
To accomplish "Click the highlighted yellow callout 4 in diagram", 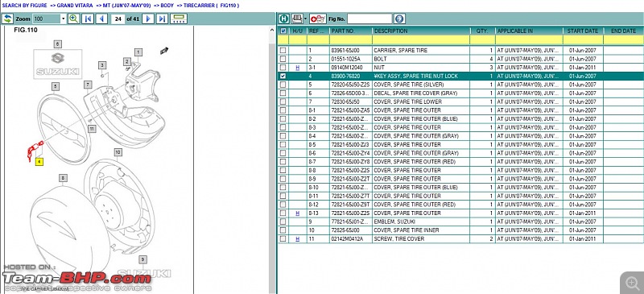I will click(x=39, y=162).
